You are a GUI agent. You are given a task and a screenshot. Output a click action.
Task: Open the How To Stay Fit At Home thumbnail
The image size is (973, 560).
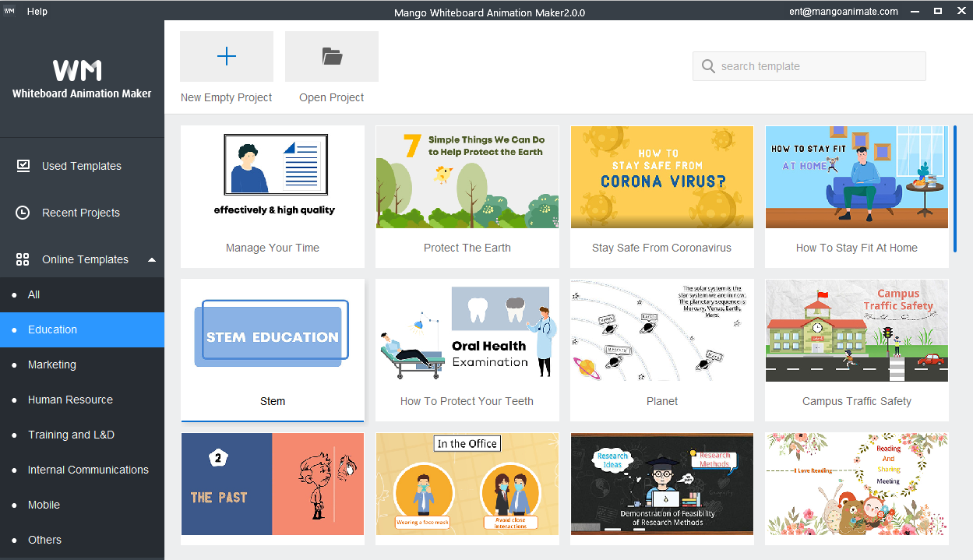coord(857,177)
